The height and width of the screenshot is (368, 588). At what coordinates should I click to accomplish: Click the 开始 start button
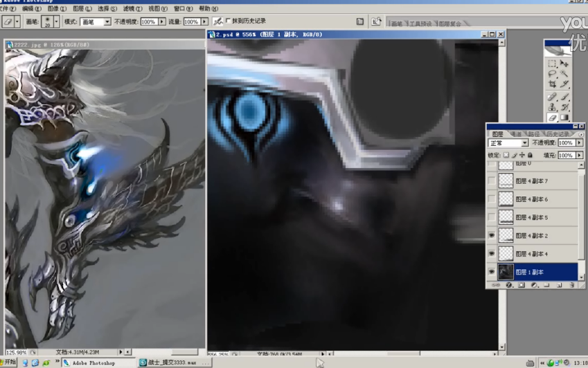coord(8,362)
